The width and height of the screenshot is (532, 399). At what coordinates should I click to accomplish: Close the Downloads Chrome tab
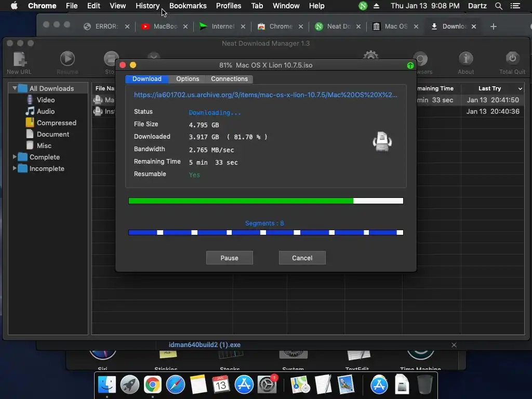(x=474, y=26)
